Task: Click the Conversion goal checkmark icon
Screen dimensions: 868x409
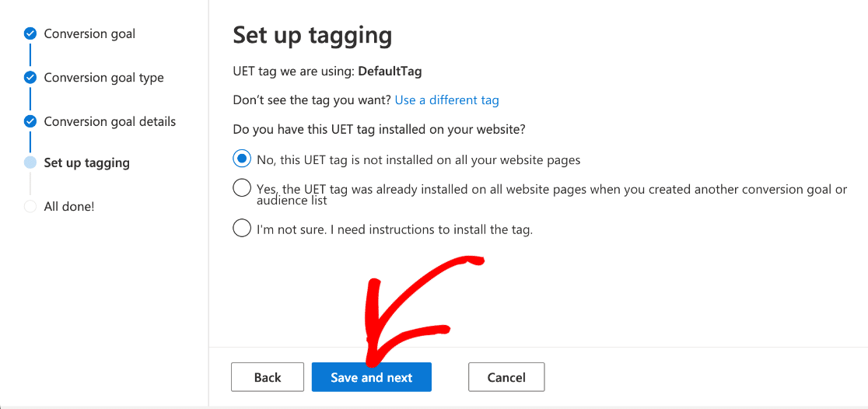Action: click(30, 34)
